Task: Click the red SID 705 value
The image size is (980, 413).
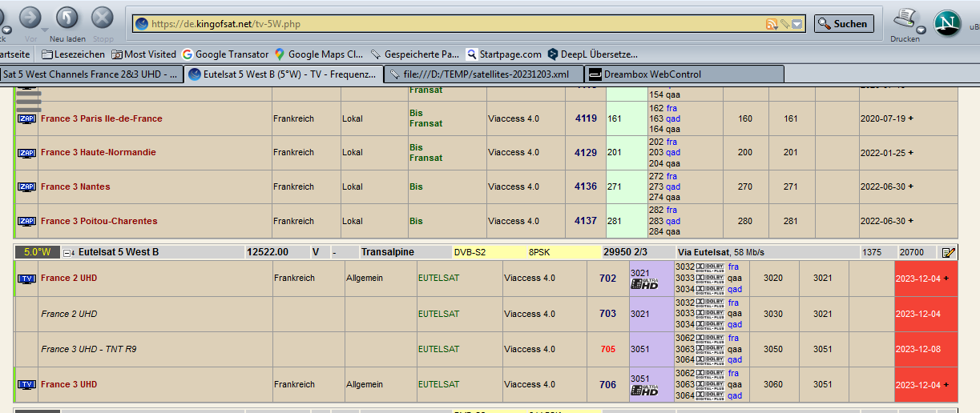Action: (x=608, y=349)
